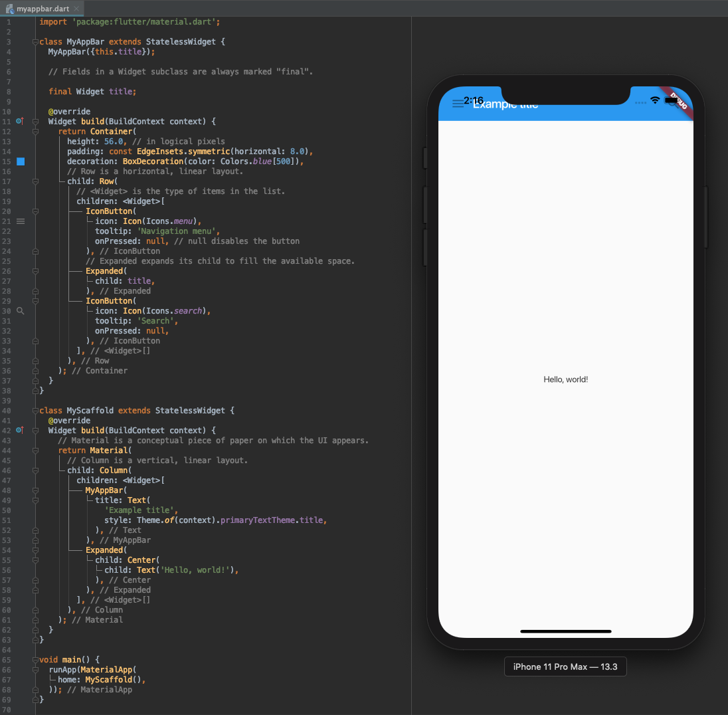Fold the runApp(MaterialApp( block
The height and width of the screenshot is (715, 728).
coord(35,669)
